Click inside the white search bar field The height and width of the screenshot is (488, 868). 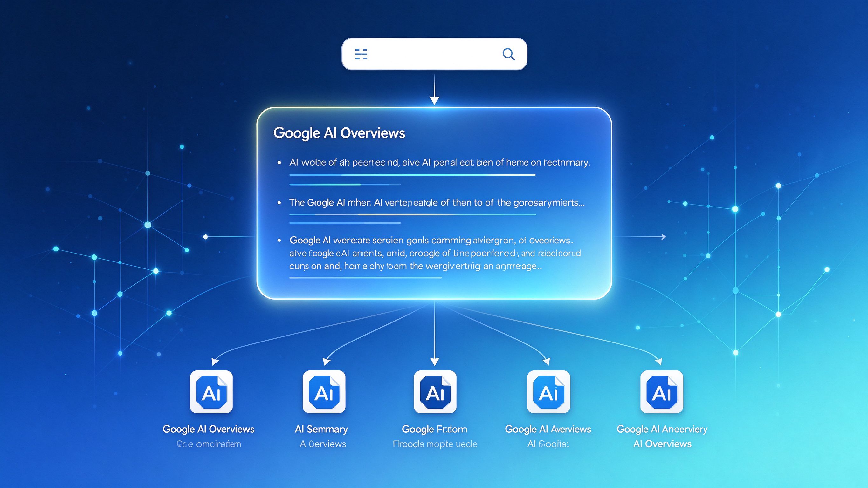(x=434, y=54)
